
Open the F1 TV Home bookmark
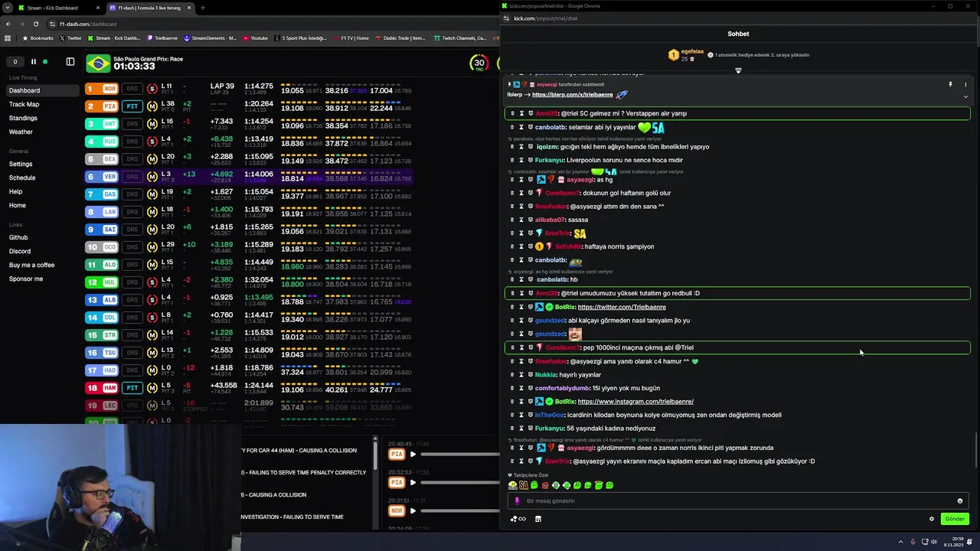(x=351, y=37)
